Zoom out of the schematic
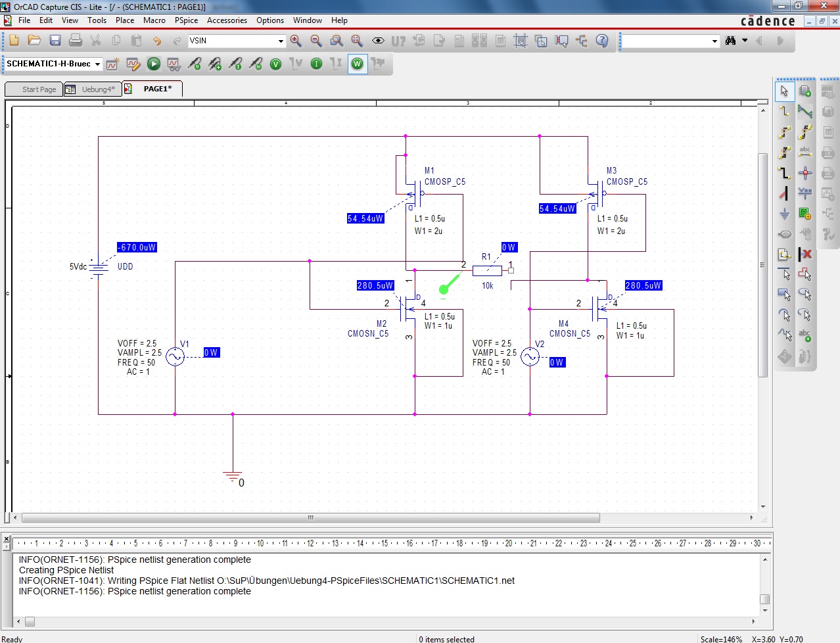 (x=316, y=41)
